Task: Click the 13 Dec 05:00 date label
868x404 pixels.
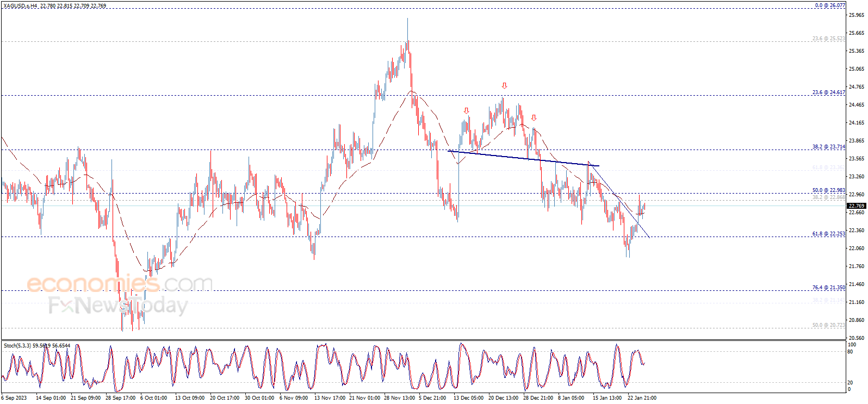Action: [468, 398]
